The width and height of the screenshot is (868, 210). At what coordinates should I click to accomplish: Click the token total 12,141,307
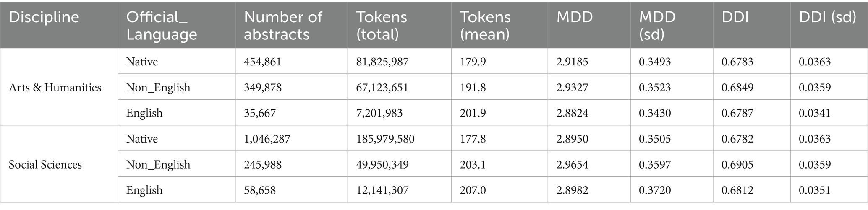pyautogui.click(x=382, y=190)
